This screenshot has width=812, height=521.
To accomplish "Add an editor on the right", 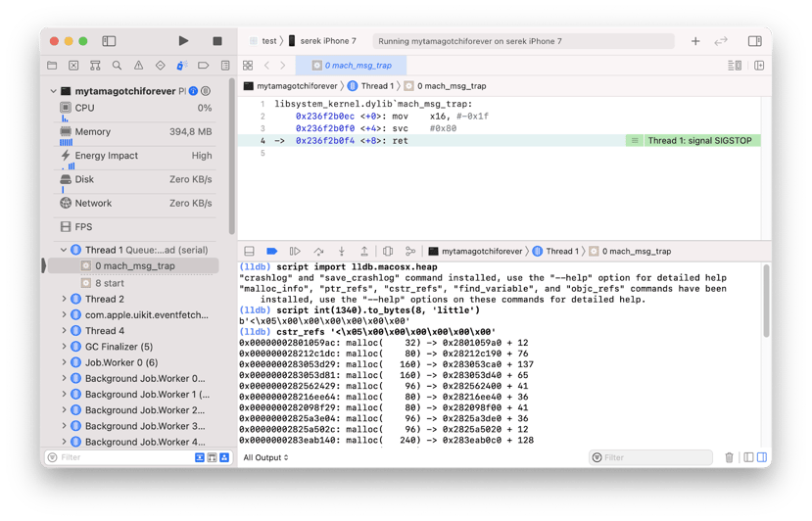I will click(x=759, y=66).
